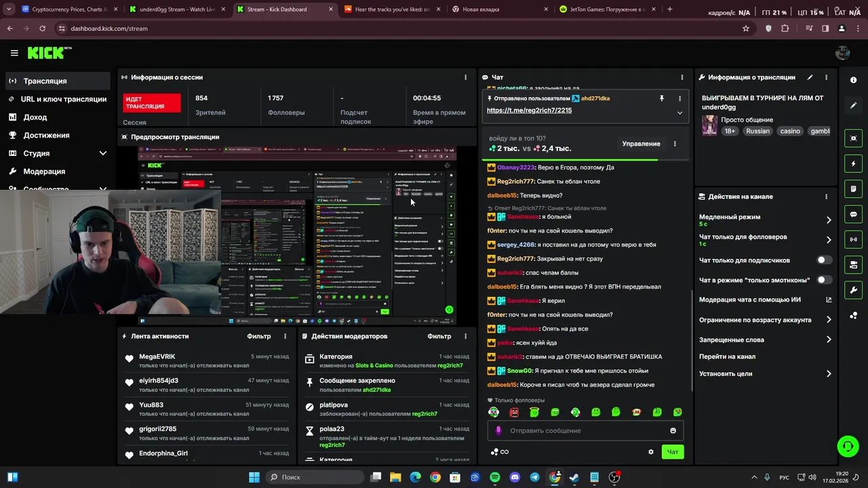Open user avatar menu in top right
The image size is (868, 488).
pyautogui.click(x=843, y=53)
